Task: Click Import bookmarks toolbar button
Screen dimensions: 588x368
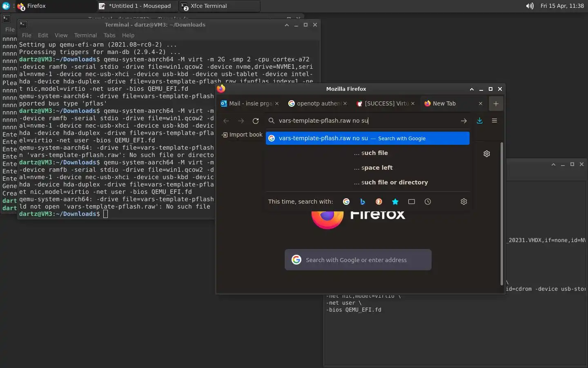Action: click(x=242, y=135)
